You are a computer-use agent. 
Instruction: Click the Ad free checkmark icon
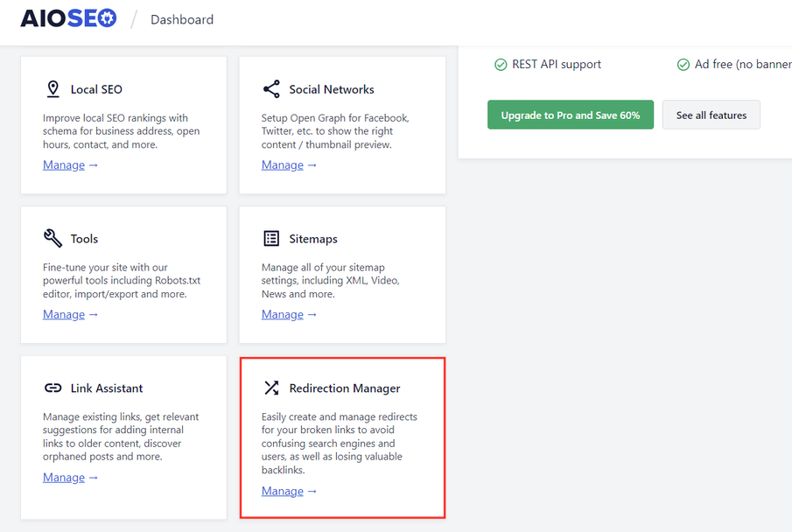coord(683,65)
